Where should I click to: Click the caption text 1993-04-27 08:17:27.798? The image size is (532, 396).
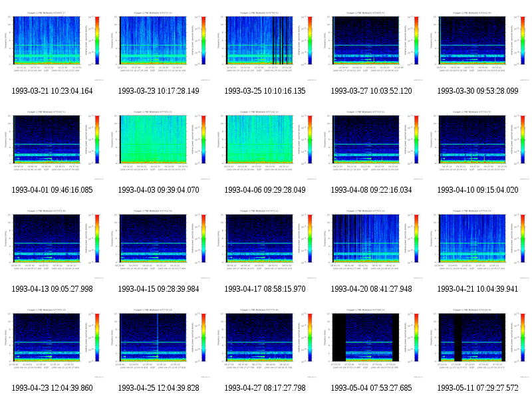[x=265, y=388]
